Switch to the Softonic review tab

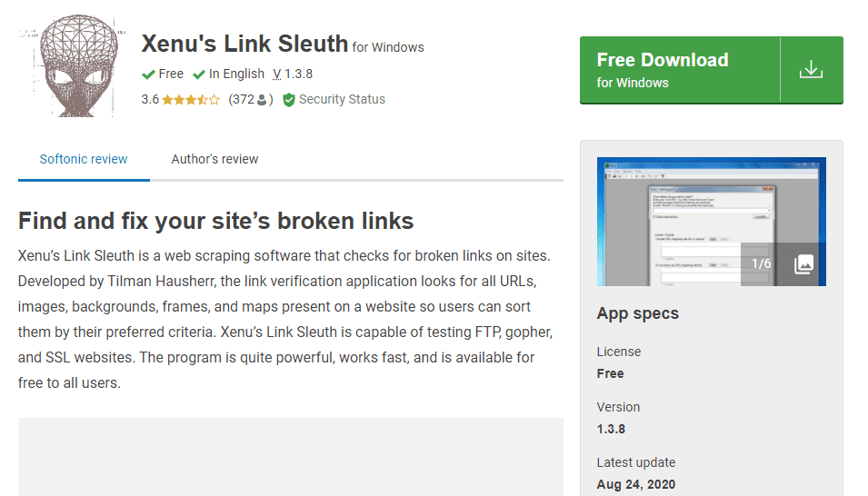pyautogui.click(x=84, y=159)
